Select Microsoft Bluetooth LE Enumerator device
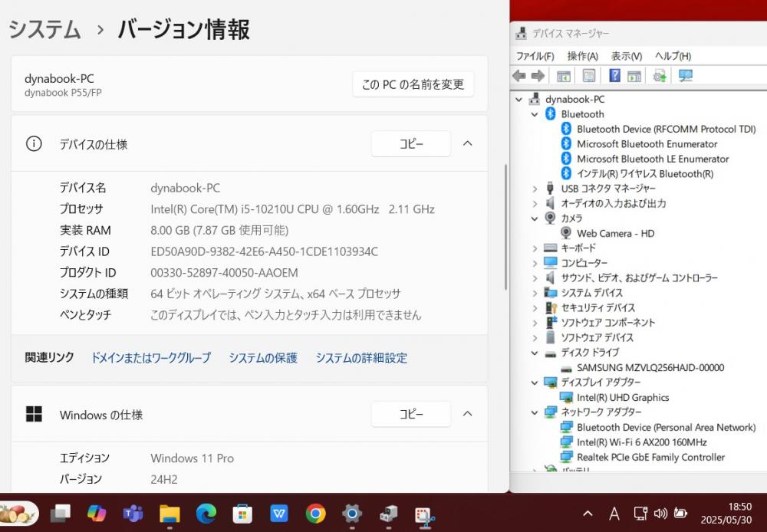 pos(653,159)
